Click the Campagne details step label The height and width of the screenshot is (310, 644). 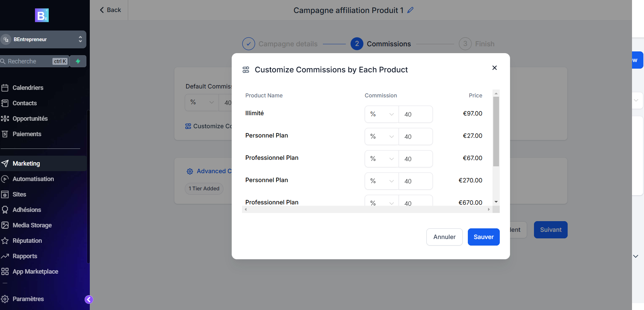click(x=288, y=44)
